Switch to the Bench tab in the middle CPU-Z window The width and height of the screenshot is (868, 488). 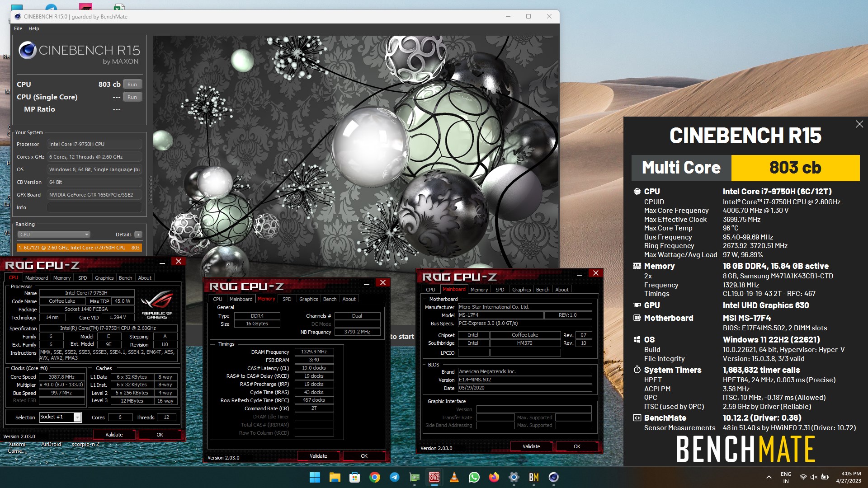coord(330,299)
